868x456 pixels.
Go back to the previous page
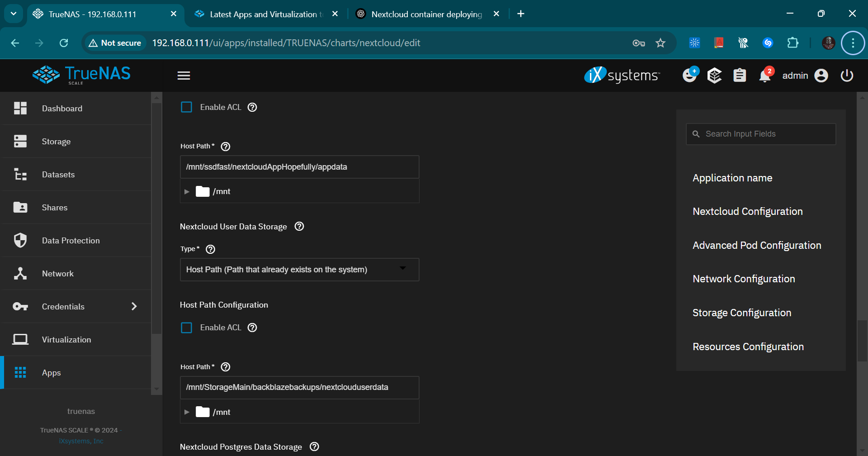(15, 43)
